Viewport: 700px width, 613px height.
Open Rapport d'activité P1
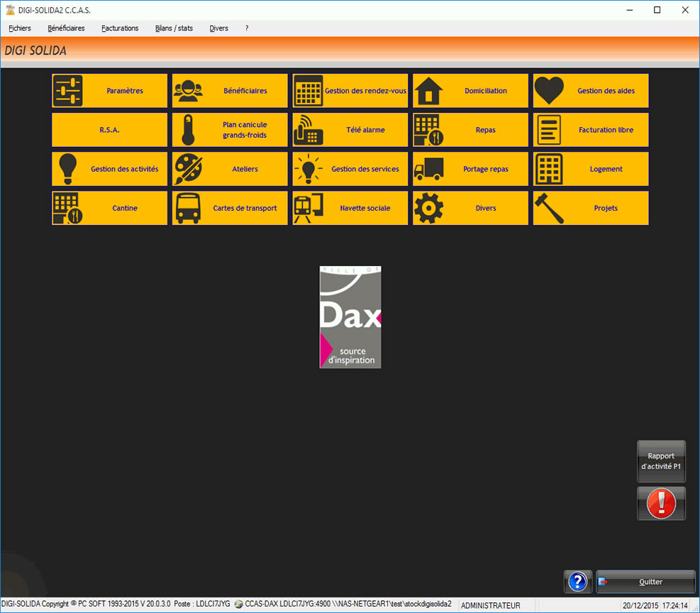pos(661,461)
